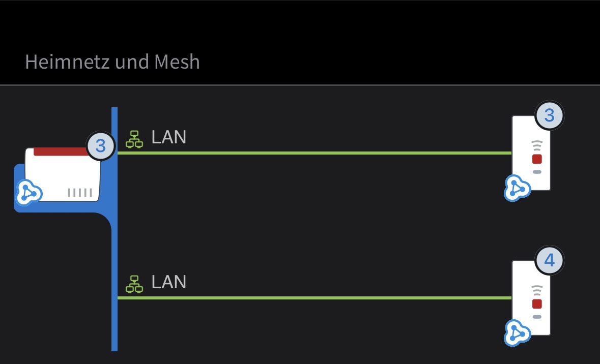Viewport: 600px width, 364px height.
Task: Click the mesh symbol on the bottom repeater
Action: pyautogui.click(x=518, y=332)
